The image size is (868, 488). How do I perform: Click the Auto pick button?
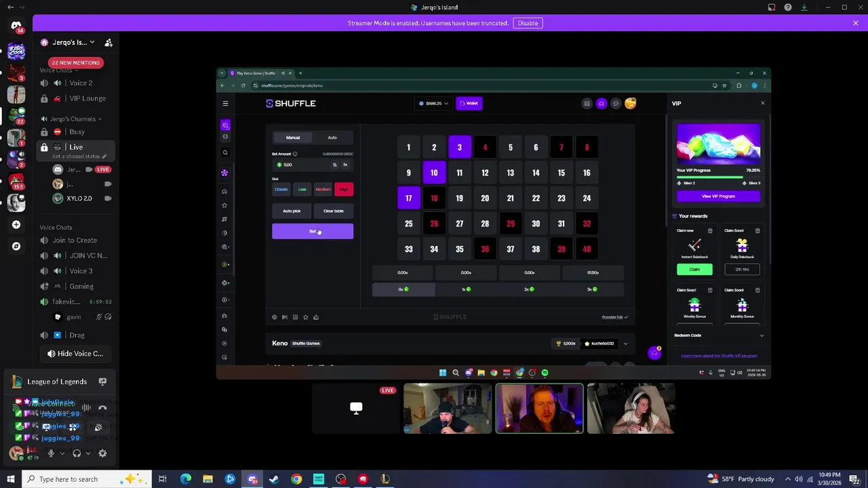[292, 211]
